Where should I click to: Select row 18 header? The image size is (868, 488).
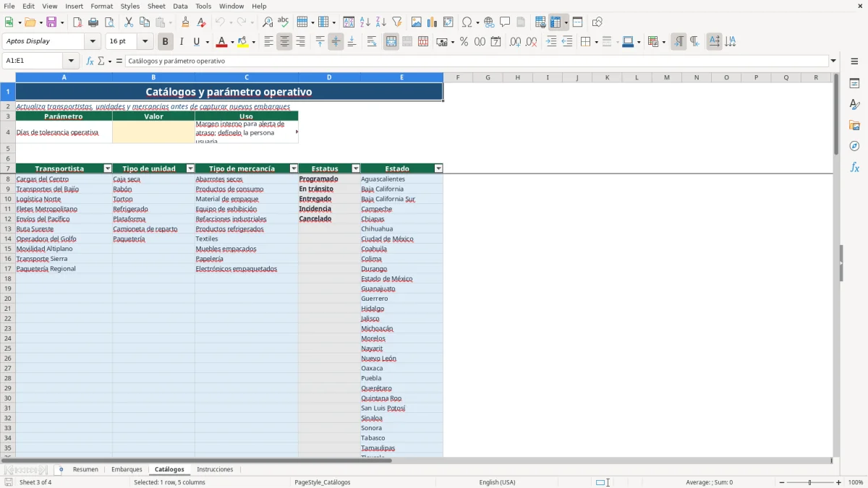pyautogui.click(x=8, y=278)
